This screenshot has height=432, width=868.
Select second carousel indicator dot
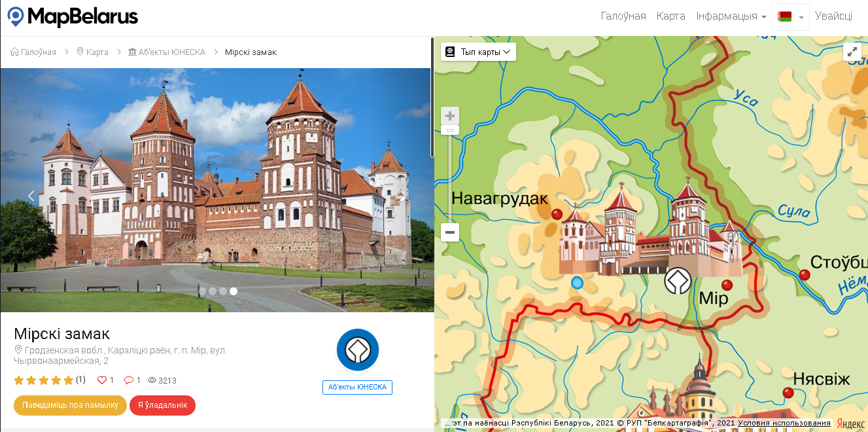(213, 291)
